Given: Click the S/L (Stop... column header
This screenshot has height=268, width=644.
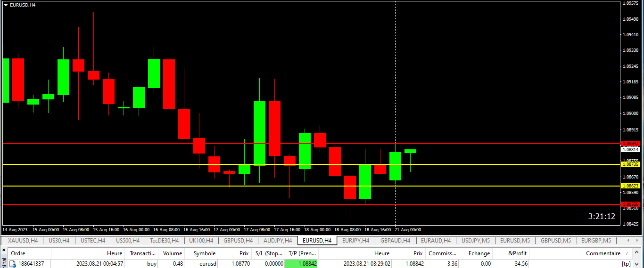Looking at the screenshot, I should tap(268, 253).
